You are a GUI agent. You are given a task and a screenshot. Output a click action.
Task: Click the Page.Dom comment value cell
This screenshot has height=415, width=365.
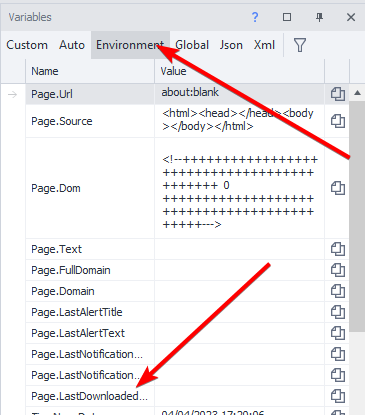point(239,188)
